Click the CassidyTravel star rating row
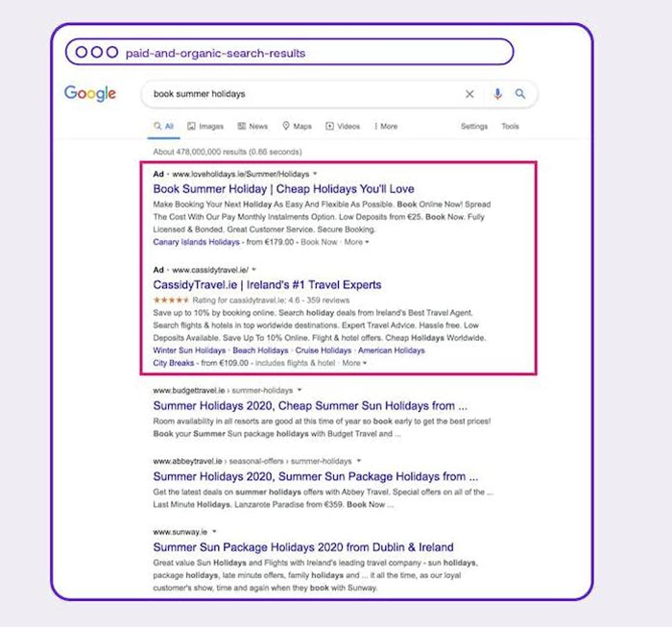672x627 pixels. tap(252, 300)
